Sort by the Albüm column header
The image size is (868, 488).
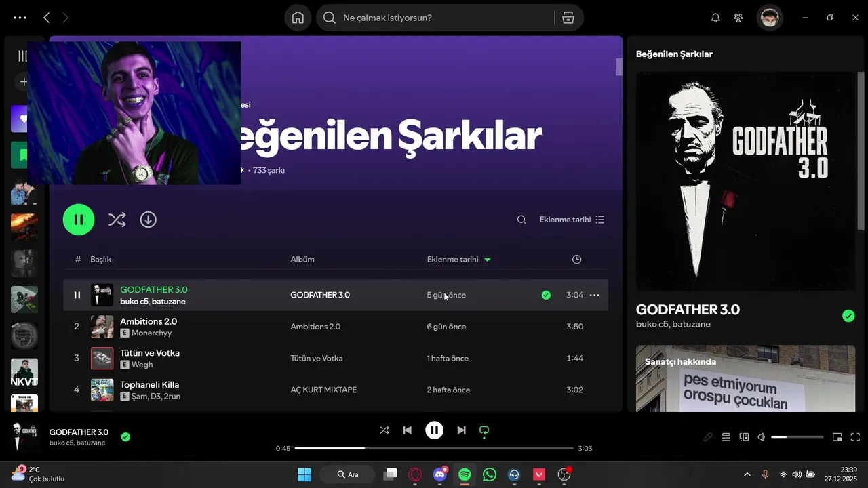point(302,259)
